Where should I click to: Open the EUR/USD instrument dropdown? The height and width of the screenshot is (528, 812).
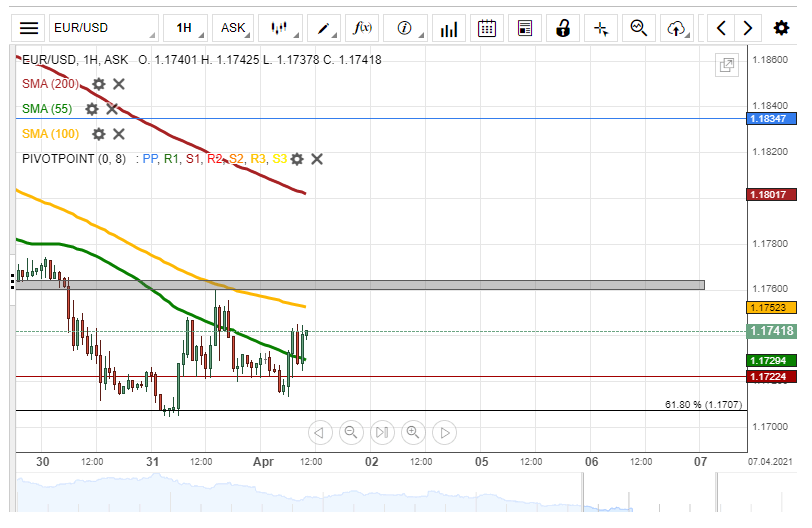(x=104, y=28)
